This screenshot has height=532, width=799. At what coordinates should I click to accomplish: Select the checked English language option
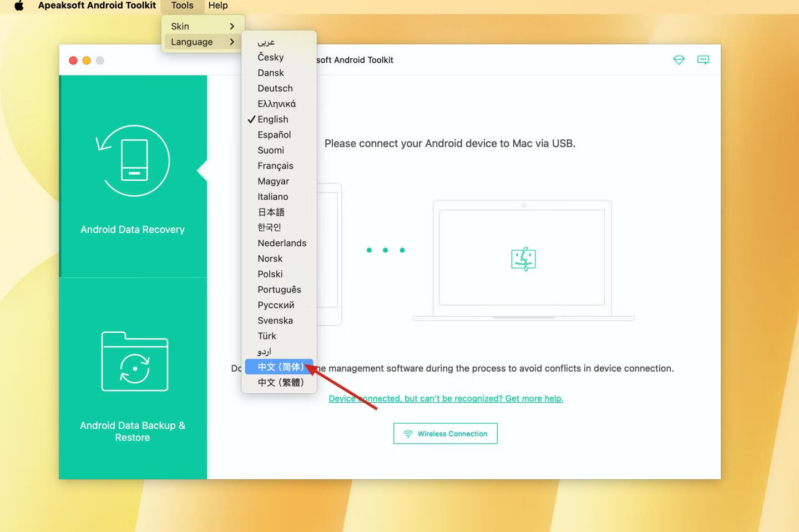279,119
